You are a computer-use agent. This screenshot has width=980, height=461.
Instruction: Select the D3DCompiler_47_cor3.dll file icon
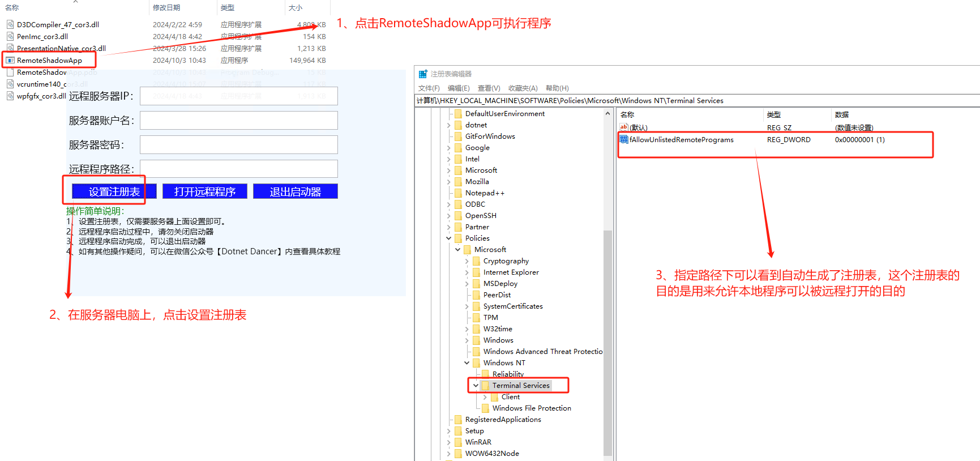(10, 24)
